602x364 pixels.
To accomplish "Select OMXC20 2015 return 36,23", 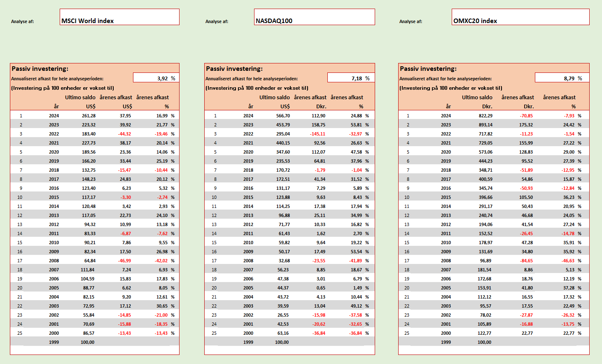I will (569, 197).
